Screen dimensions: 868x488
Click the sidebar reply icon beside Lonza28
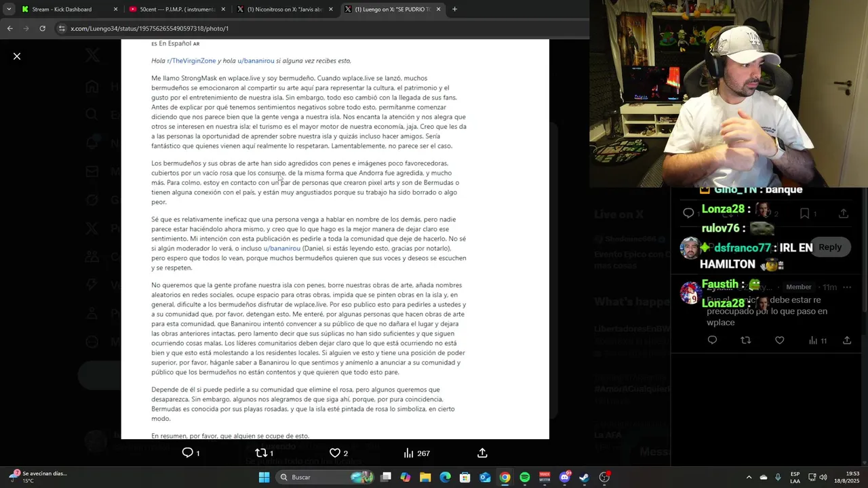[x=688, y=213]
